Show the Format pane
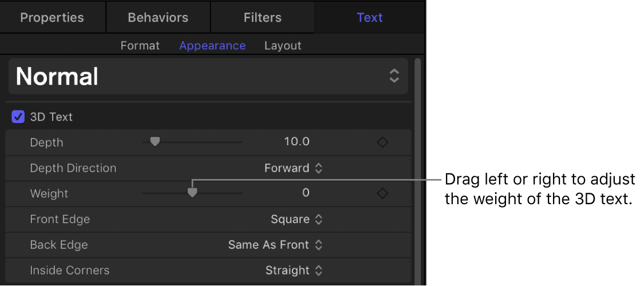The height and width of the screenshot is (286, 644). pos(140,46)
